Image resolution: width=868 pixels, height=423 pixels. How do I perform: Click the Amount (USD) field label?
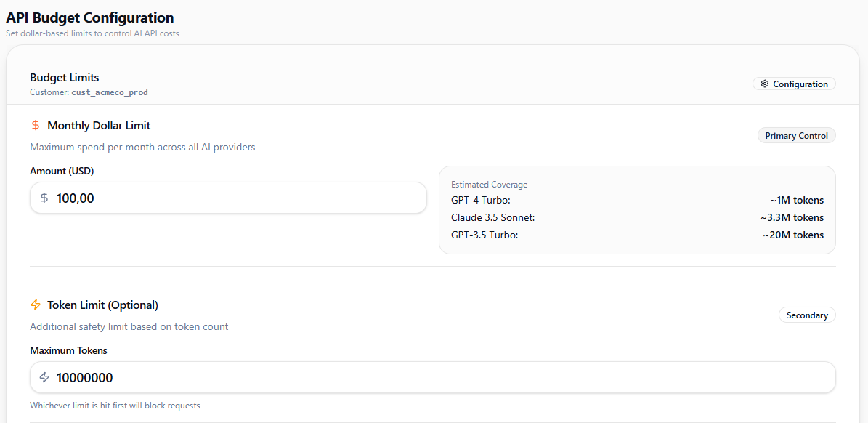pyautogui.click(x=62, y=172)
